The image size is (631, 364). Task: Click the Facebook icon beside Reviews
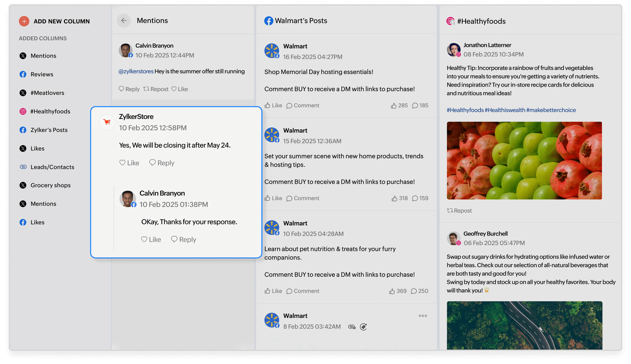coord(23,74)
